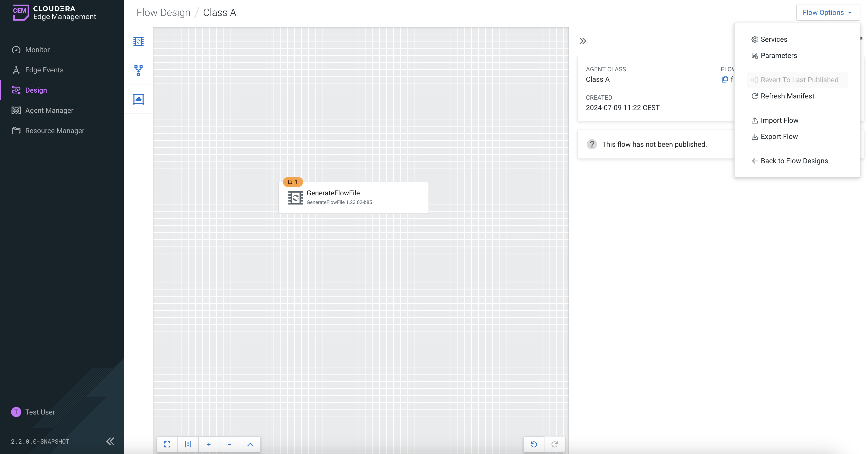
Task: Choose Export Flow menu entry
Action: pos(779,137)
